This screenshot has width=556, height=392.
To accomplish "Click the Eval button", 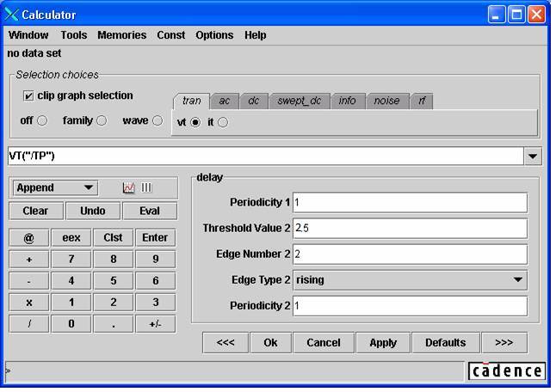I will click(x=150, y=211).
